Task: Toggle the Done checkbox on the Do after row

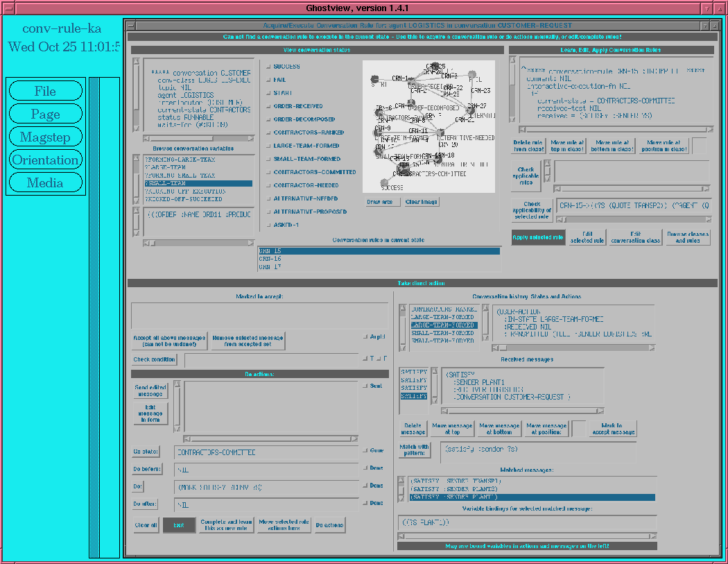Action: point(365,503)
